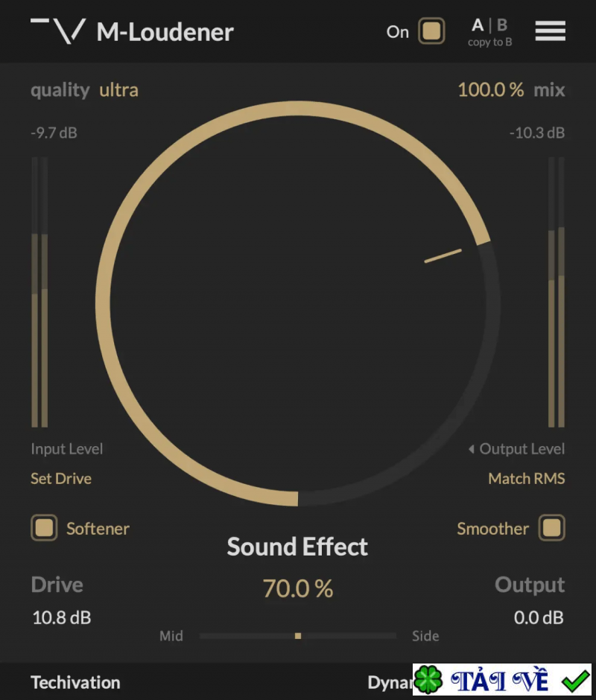The image size is (596, 700).
Task: Click the Input Level label
Action: [67, 449]
